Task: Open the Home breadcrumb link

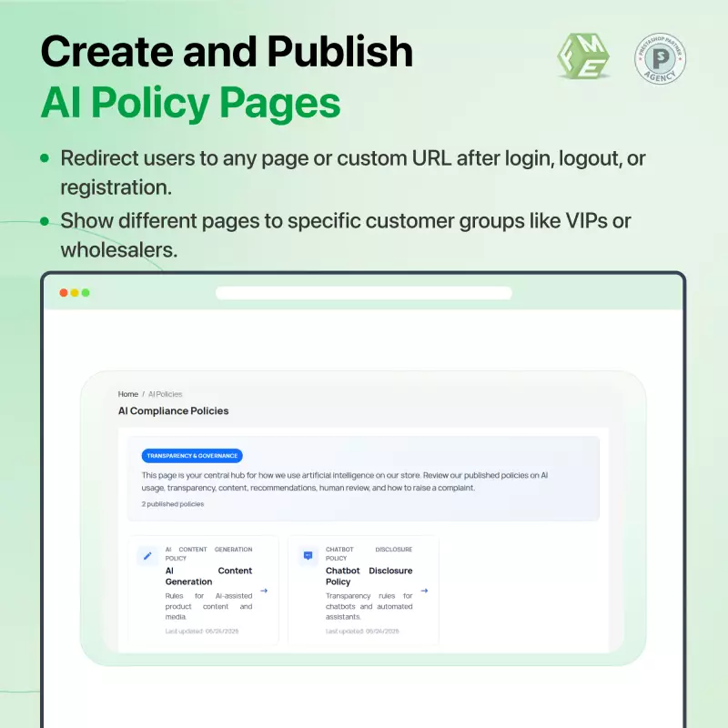Action: [127, 394]
